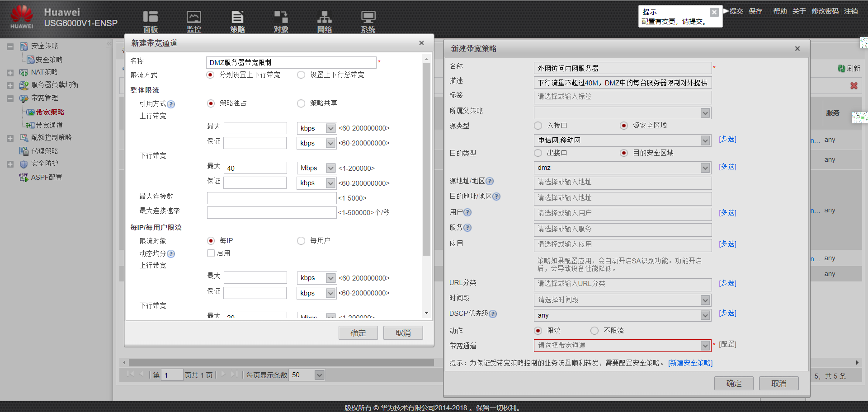Select 入接口 source type radio
This screenshot has width=868, height=412.
(538, 126)
